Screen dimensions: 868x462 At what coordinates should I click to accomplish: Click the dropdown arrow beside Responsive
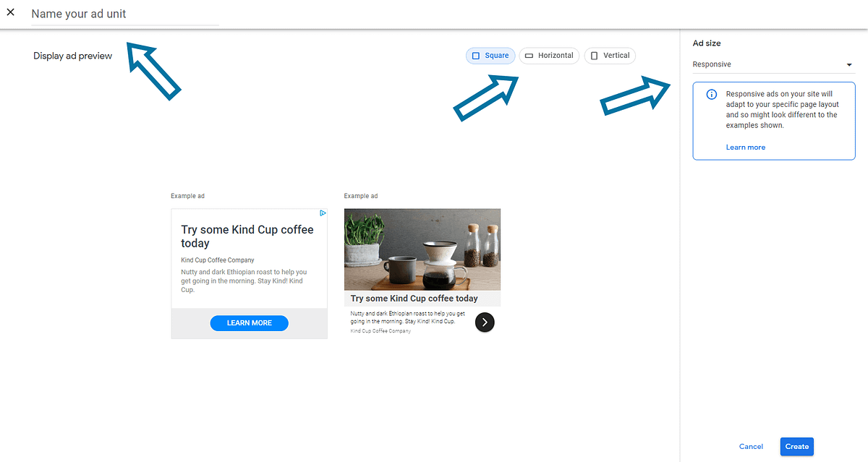849,64
